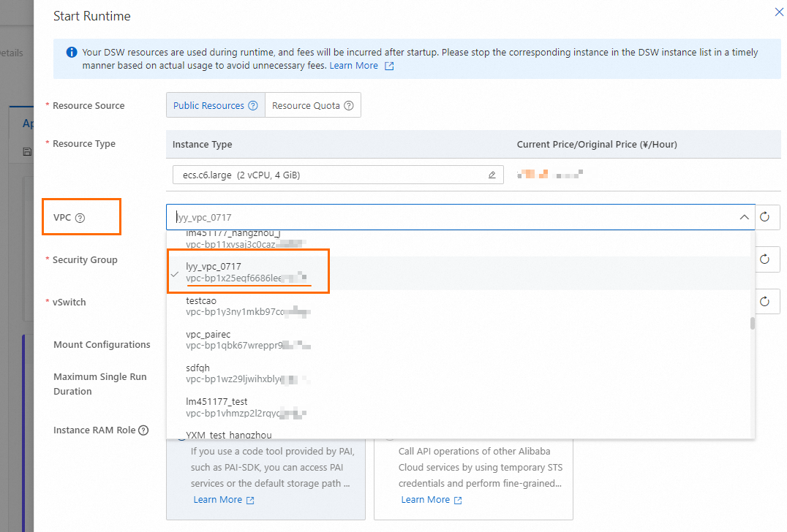This screenshot has width=787, height=532.
Task: Click the help icon on Public Resources
Action: point(253,106)
